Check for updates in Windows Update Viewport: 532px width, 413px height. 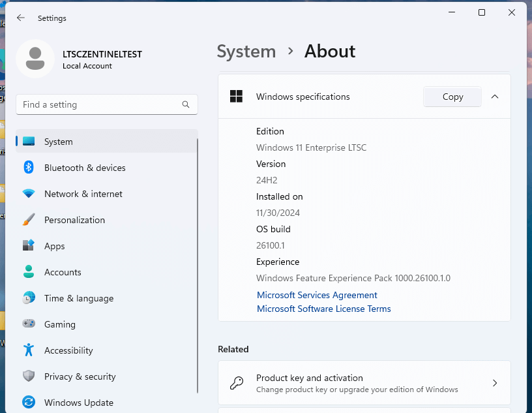click(79, 403)
